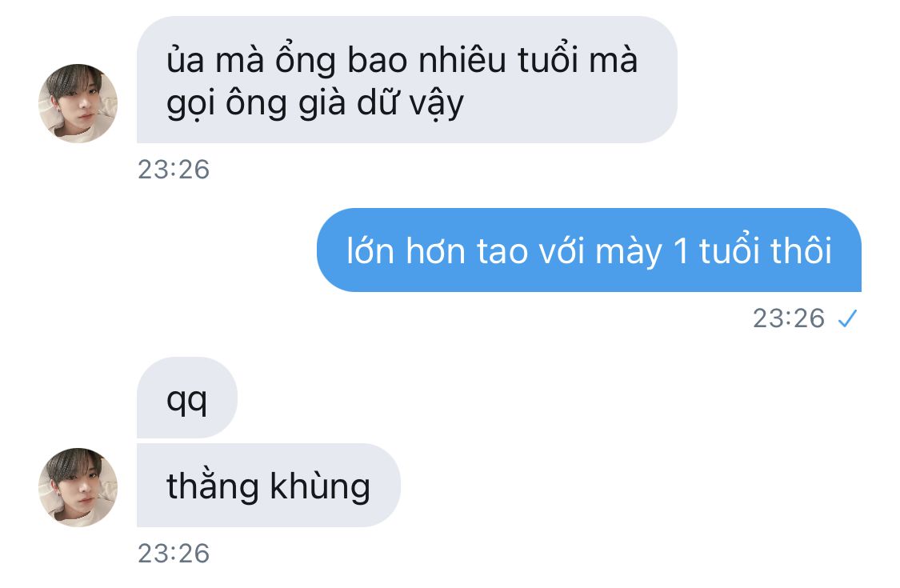Click the word "thằng" in the last bubble
This screenshot has height=588, width=900.
[212, 487]
